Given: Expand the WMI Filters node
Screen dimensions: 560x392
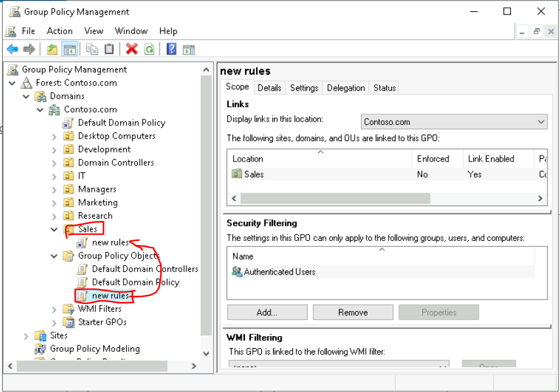Looking at the screenshot, I should pos(54,309).
